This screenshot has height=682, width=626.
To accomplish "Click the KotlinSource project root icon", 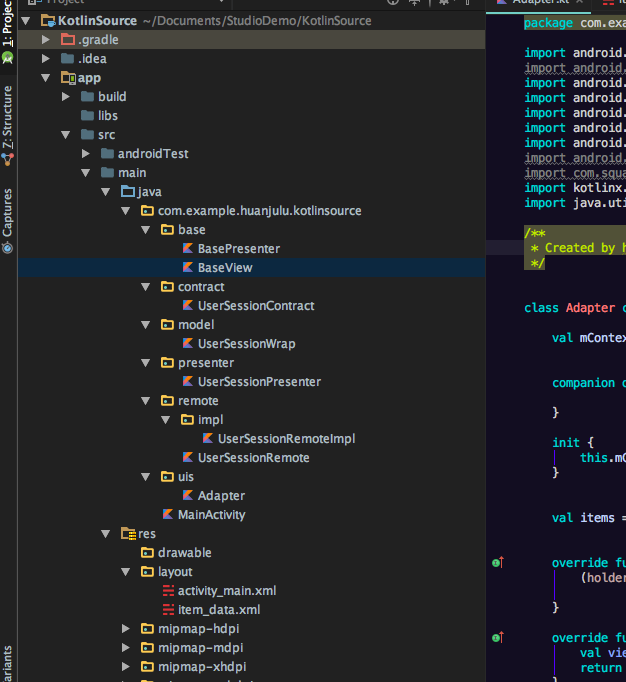I will coord(48,20).
